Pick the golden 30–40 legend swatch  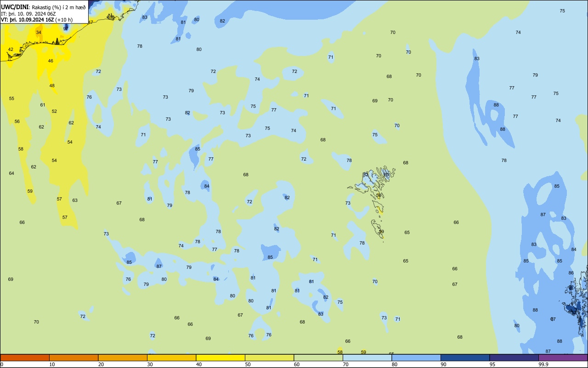(171, 357)
